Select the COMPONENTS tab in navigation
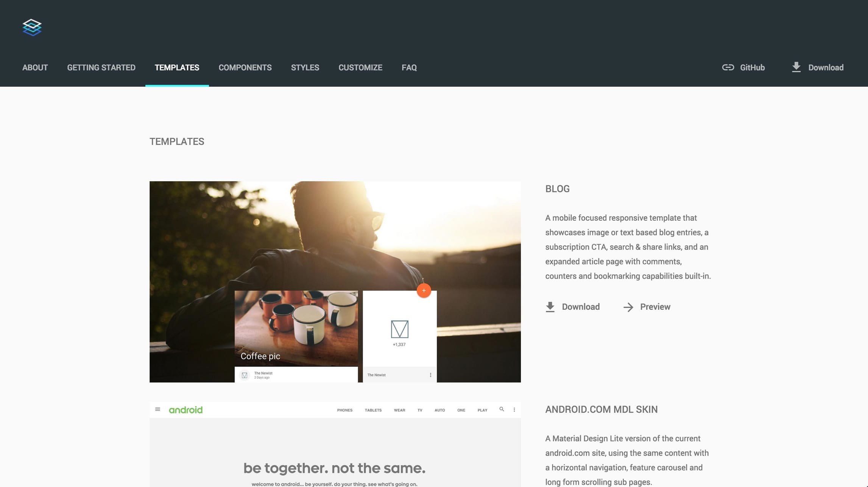 pyautogui.click(x=245, y=67)
